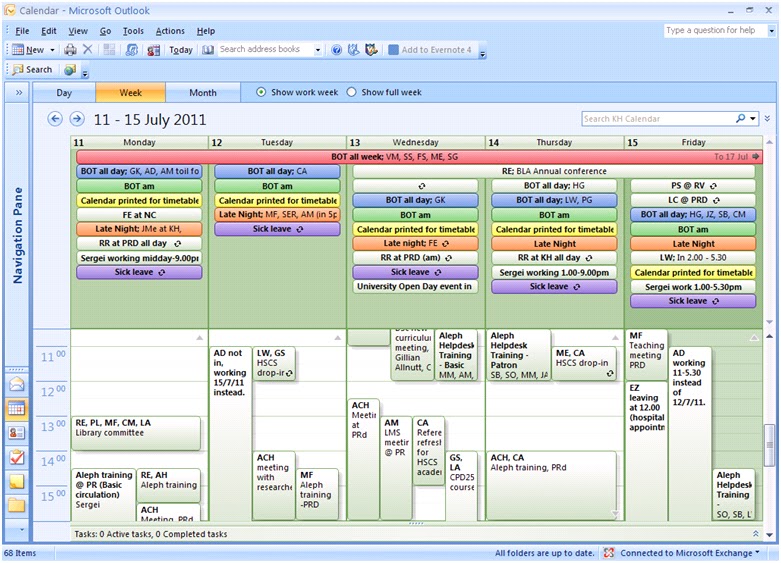Image resolution: width=781 pixels, height=563 pixels.
Task: Open the help question box dropdown
Action: [x=772, y=30]
